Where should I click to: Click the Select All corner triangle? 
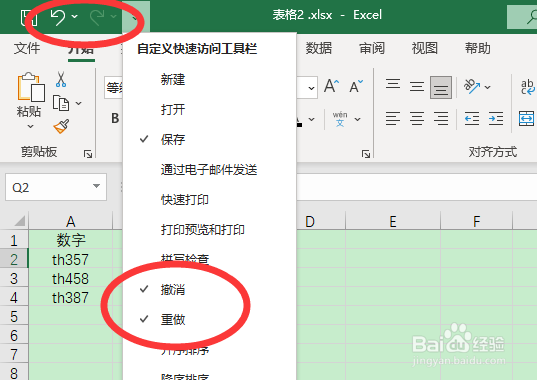click(19, 221)
